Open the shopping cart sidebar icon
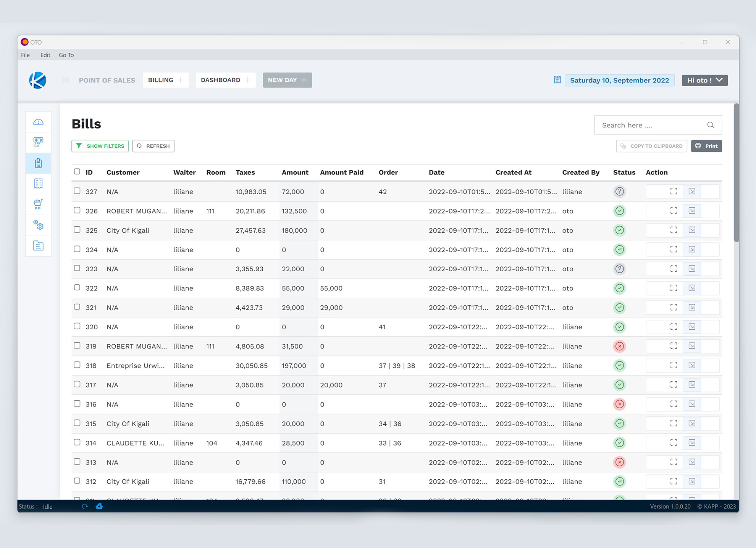Image resolution: width=756 pixels, height=548 pixels. (38, 204)
